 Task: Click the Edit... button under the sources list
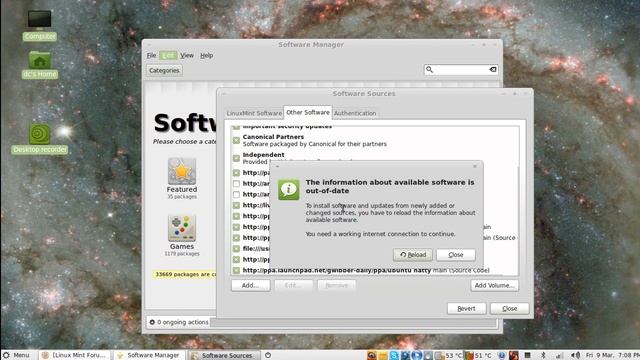[293, 285]
